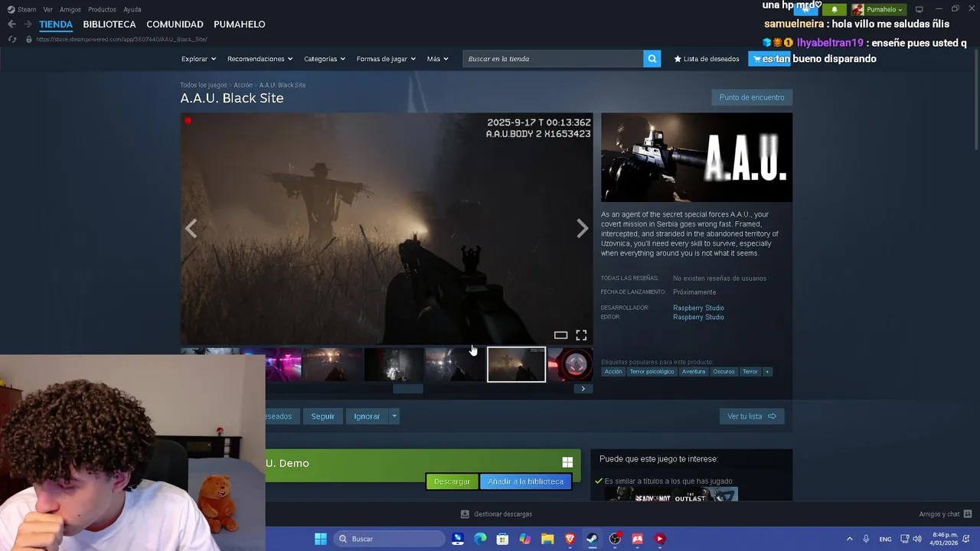Switch to the COMUNIDAD tab

point(175,24)
